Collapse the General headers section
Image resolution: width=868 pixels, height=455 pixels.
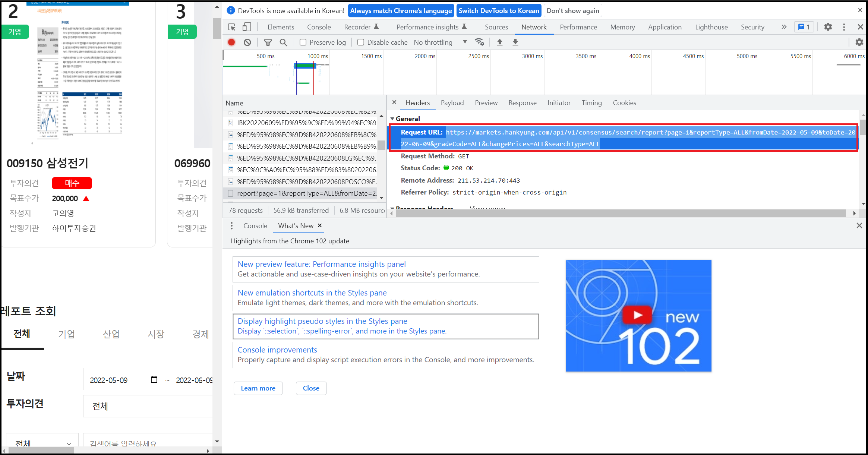tap(392, 119)
